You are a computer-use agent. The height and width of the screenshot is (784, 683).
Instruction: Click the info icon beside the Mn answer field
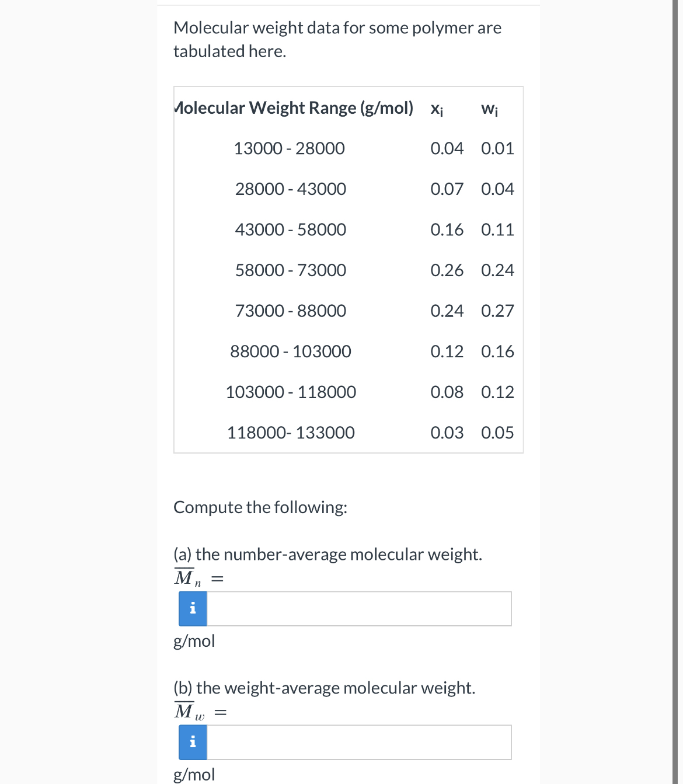tap(191, 608)
